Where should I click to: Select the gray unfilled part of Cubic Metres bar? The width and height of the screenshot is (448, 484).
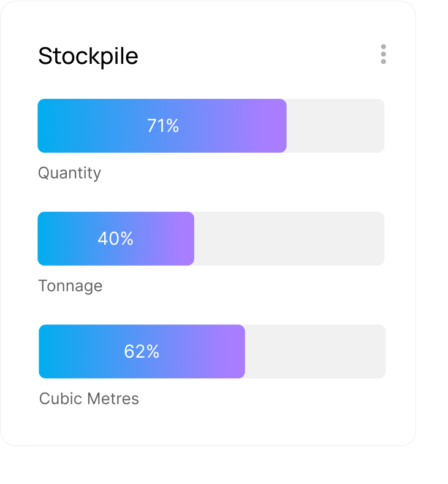315,351
